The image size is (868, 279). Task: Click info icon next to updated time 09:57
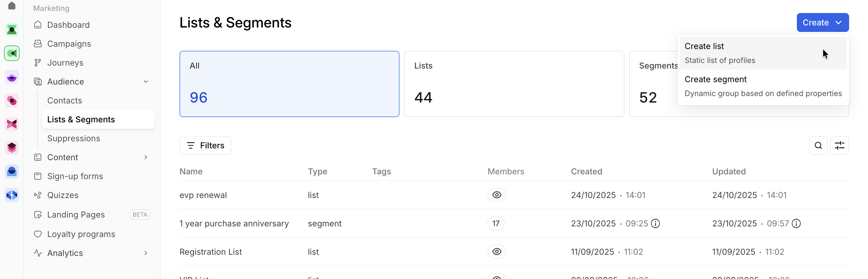pos(796,223)
